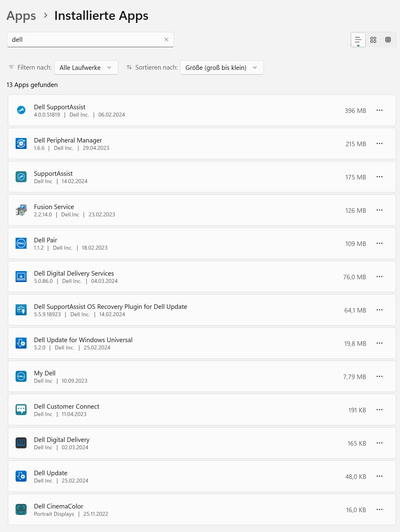Screen dimensions: 400x532
Task: Open more options for Dell Update 48,0 KB
Action: [x=380, y=476]
